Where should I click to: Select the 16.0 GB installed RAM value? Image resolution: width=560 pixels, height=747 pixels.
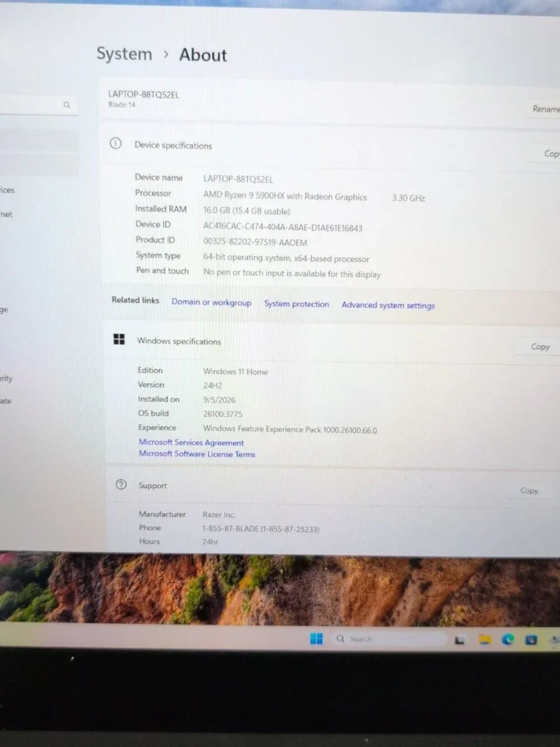246,211
